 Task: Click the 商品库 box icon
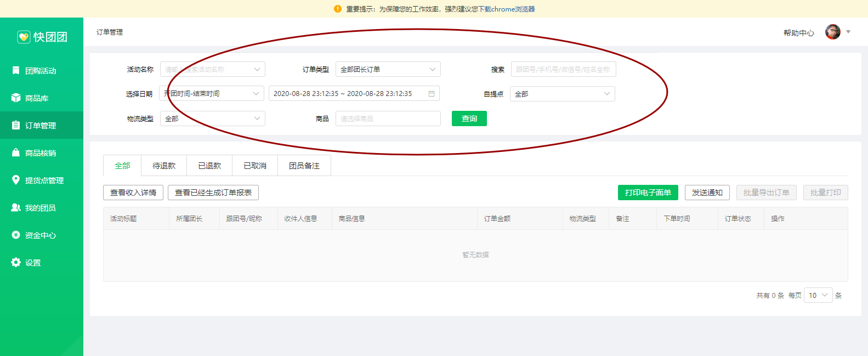(16, 98)
